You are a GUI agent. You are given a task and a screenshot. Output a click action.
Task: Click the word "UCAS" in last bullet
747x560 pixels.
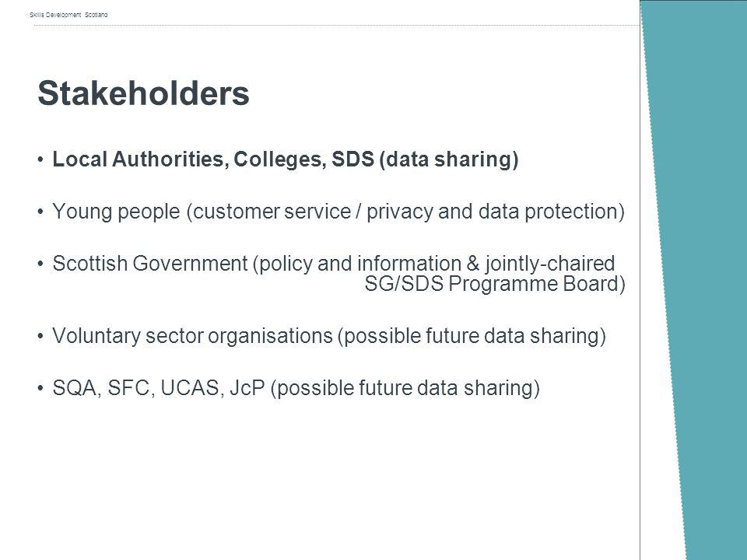click(x=189, y=387)
